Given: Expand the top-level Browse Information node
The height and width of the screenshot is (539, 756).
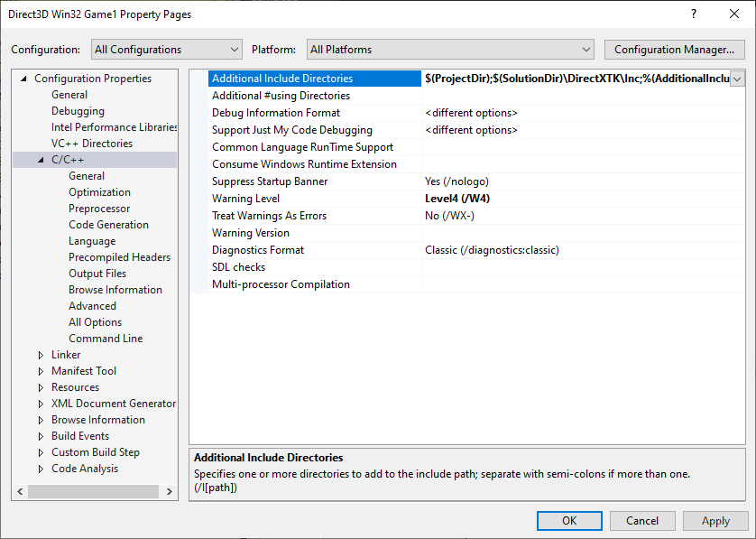Looking at the screenshot, I should [41, 420].
